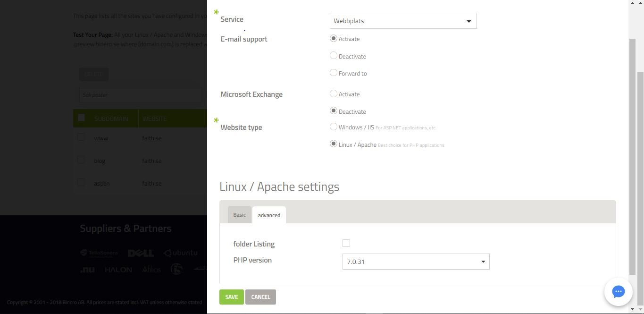
Task: Click the Dell partner logo
Action: (x=141, y=253)
